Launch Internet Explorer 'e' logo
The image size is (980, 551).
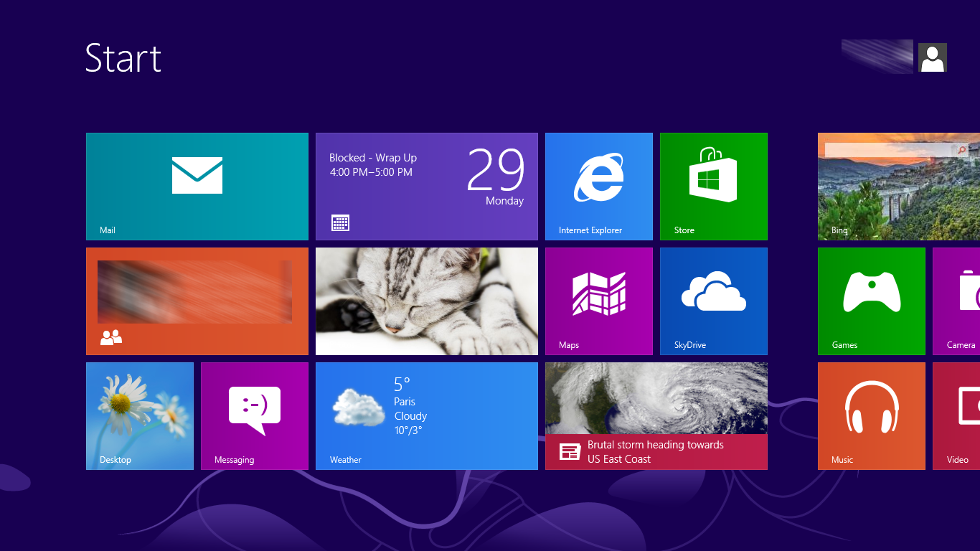(598, 178)
